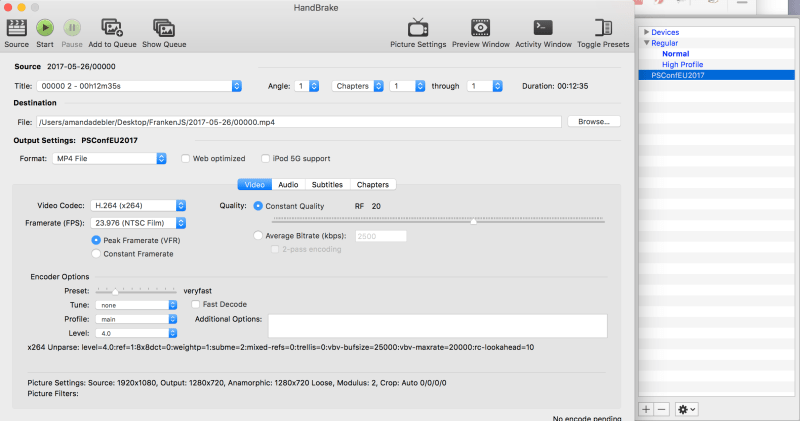
Task: Select the High Profile preset
Action: (x=682, y=64)
